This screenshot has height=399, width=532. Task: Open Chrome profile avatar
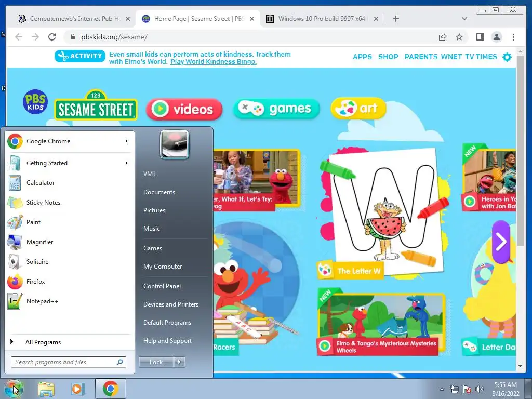point(496,37)
